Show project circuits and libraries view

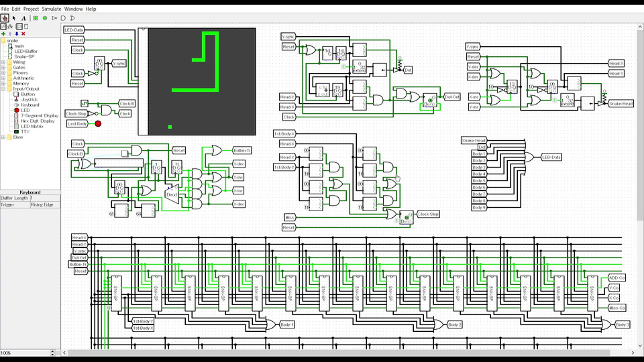3,26
